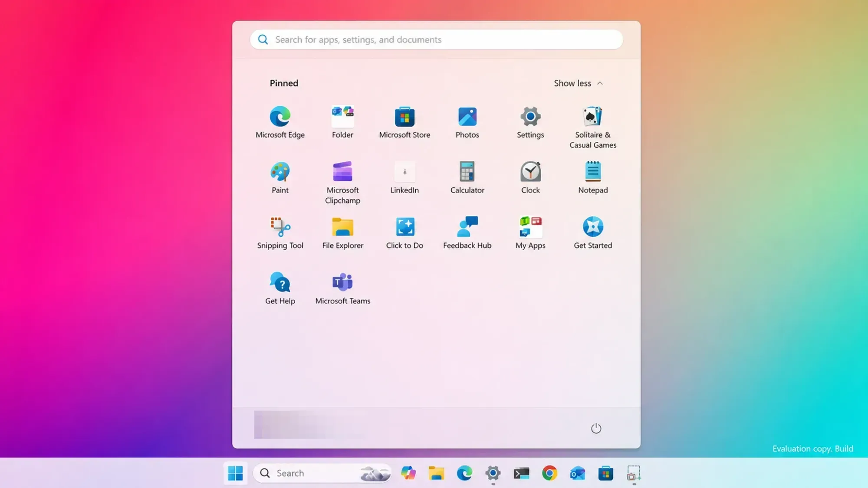The image size is (868, 488).
Task: Open the Calculator app
Action: [467, 177]
